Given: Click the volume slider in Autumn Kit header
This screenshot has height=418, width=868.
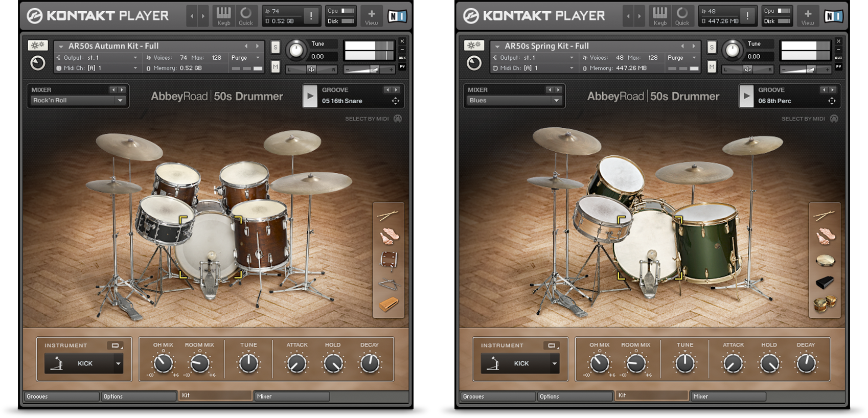Looking at the screenshot, I should coord(369,69).
